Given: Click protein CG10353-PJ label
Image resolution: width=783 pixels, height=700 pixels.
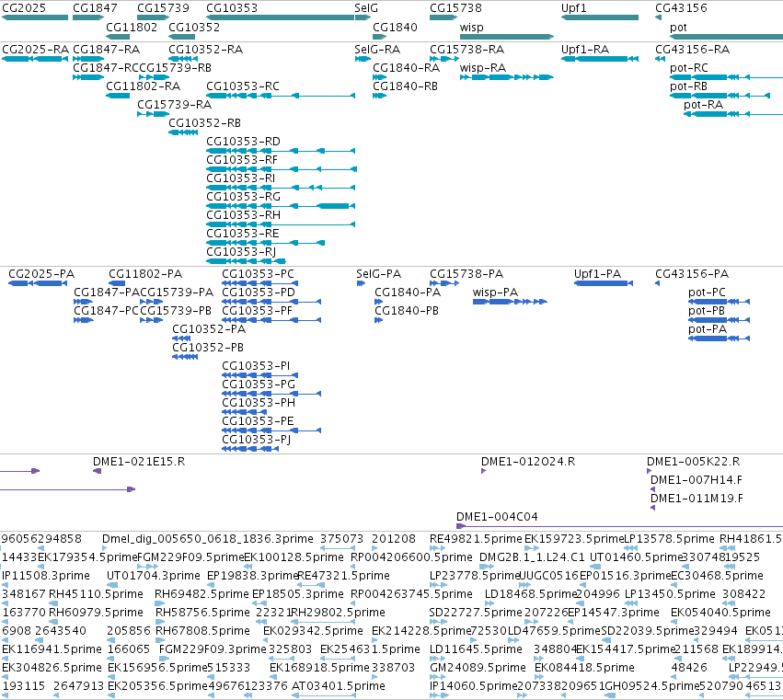Looking at the screenshot, I should [256, 440].
